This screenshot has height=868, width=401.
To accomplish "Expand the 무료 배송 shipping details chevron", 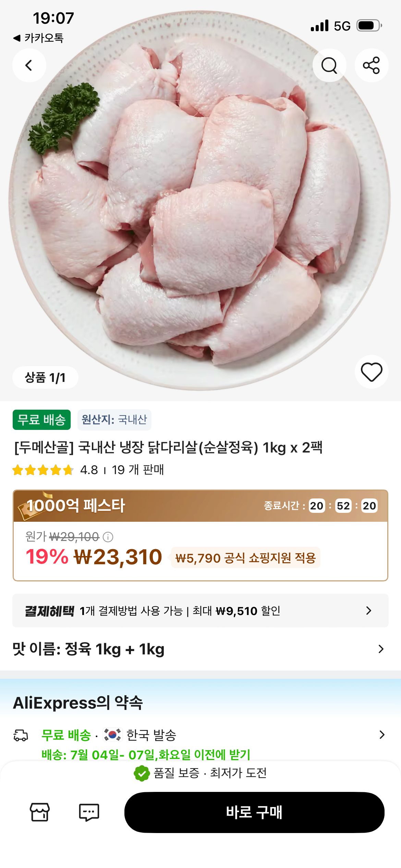I will click(x=382, y=735).
